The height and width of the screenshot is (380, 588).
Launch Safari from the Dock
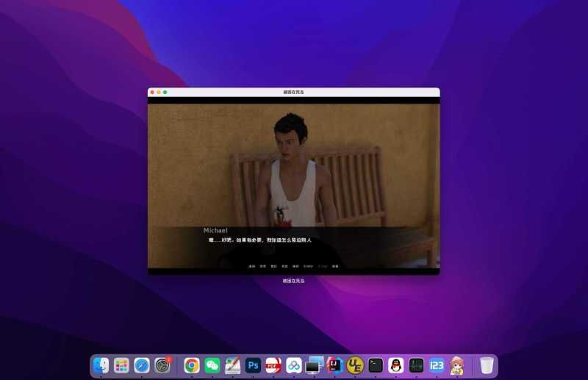(142, 365)
